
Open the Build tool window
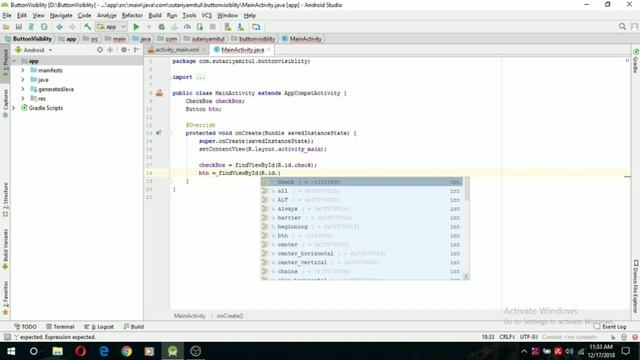coord(133,327)
